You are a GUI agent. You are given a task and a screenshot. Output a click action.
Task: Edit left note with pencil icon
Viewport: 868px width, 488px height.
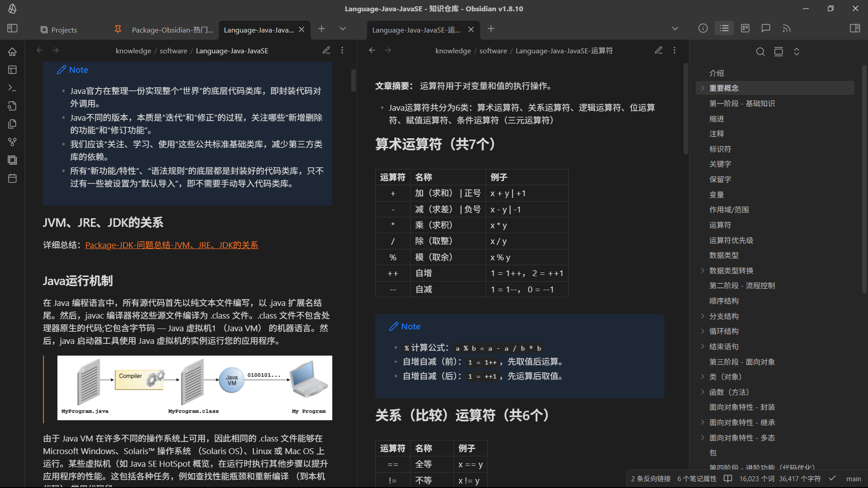326,51
